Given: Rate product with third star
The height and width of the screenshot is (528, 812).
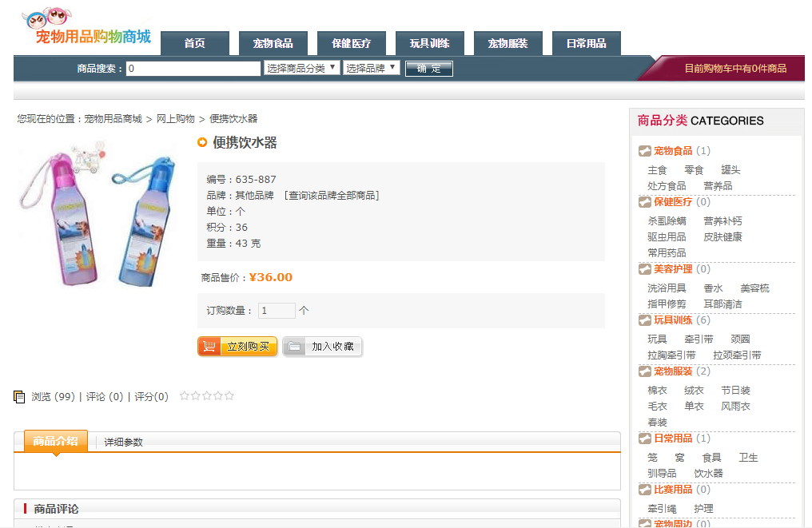Looking at the screenshot, I should [207, 396].
